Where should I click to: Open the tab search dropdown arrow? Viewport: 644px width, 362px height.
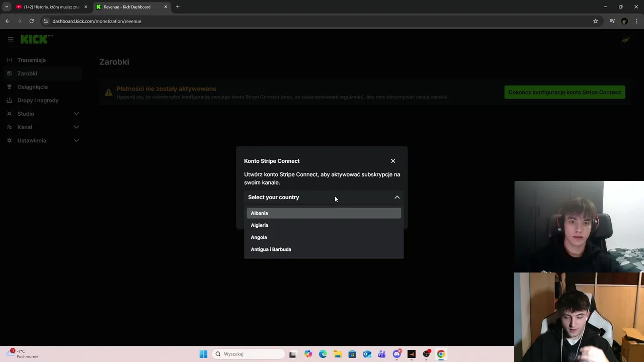click(7, 7)
